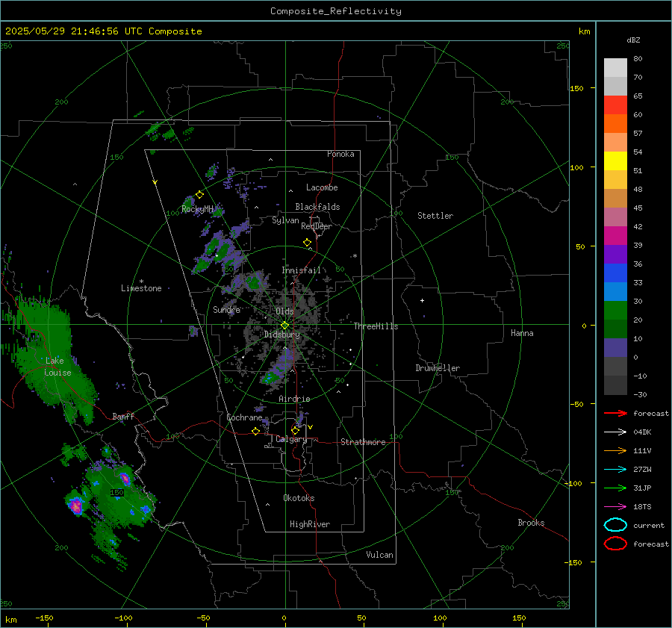Image resolution: width=672 pixels, height=628 pixels.
Task: Click the Blackfalds label
Action: pos(317,207)
